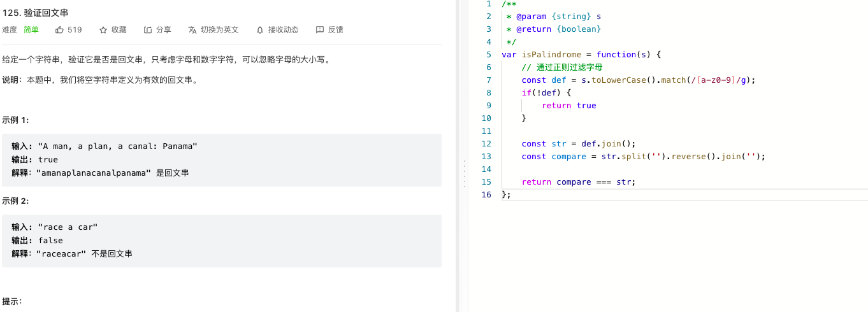The image size is (868, 312).
Task: Click the share icon
Action: point(148,29)
